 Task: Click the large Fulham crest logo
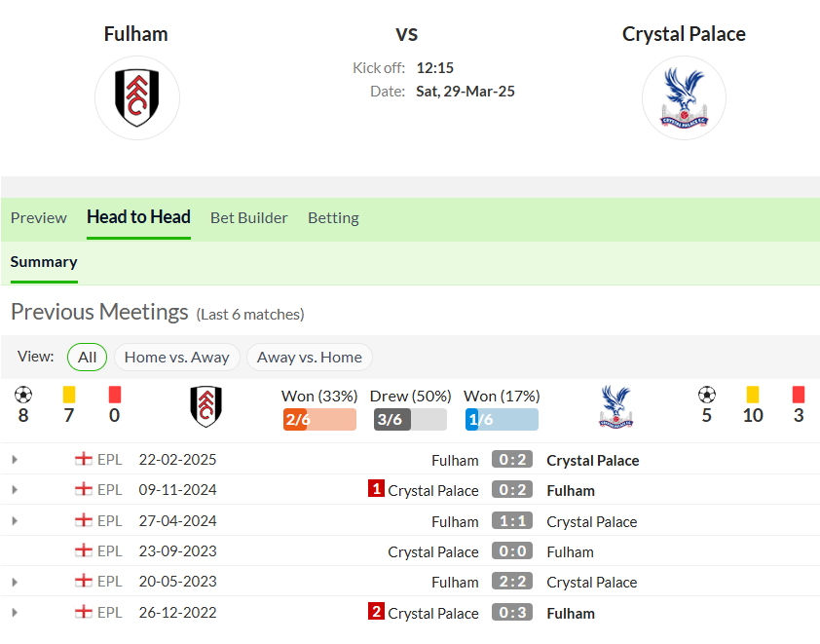[137, 97]
